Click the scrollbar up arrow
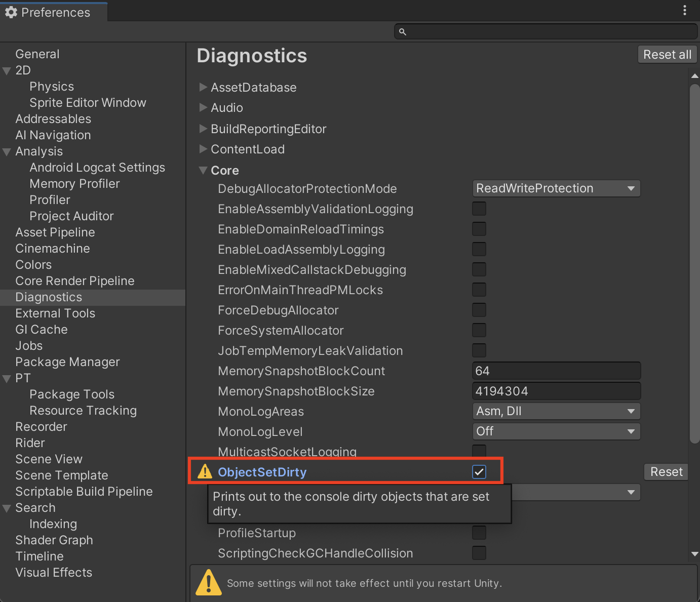Image resolution: width=700 pixels, height=602 pixels. pos(694,76)
